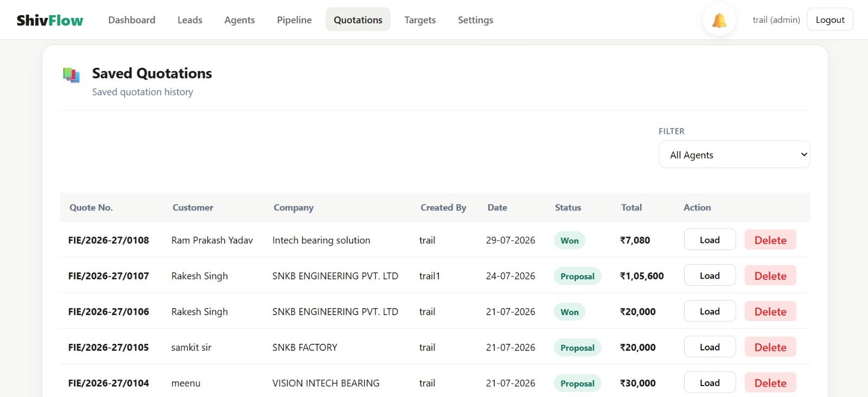Go to the Settings tab
Screen dimensions: 868x397
tap(475, 20)
